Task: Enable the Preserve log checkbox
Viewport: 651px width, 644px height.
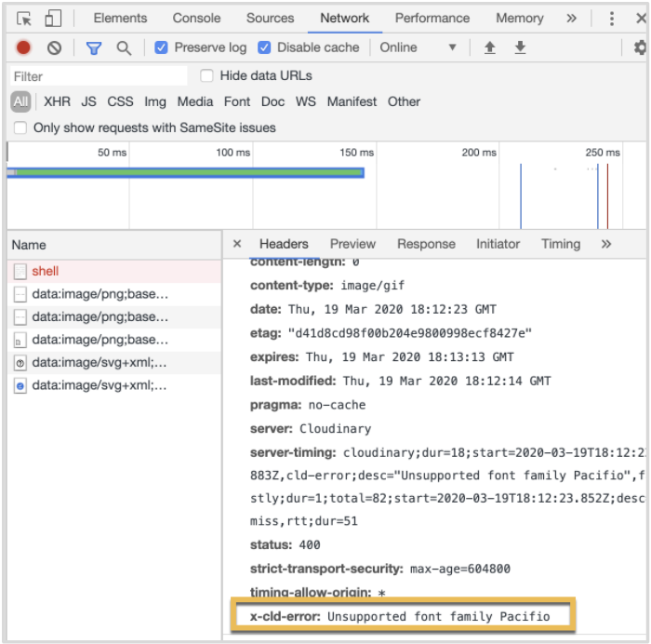Action: pos(161,47)
